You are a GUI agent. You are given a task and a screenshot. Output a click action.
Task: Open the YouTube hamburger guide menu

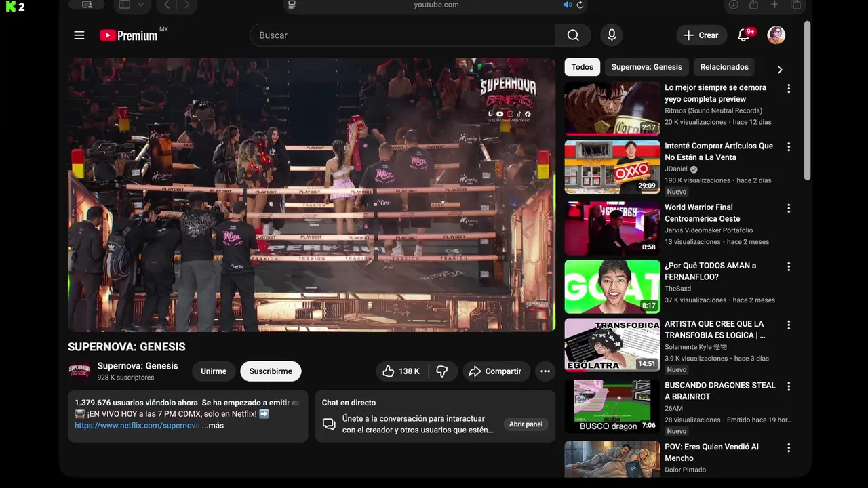click(79, 35)
